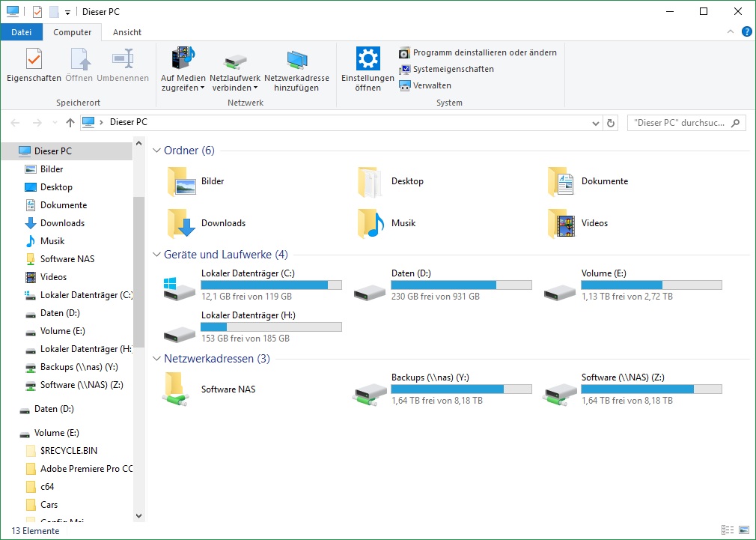Click the Auf Medien zugreifen icon

coord(183,58)
